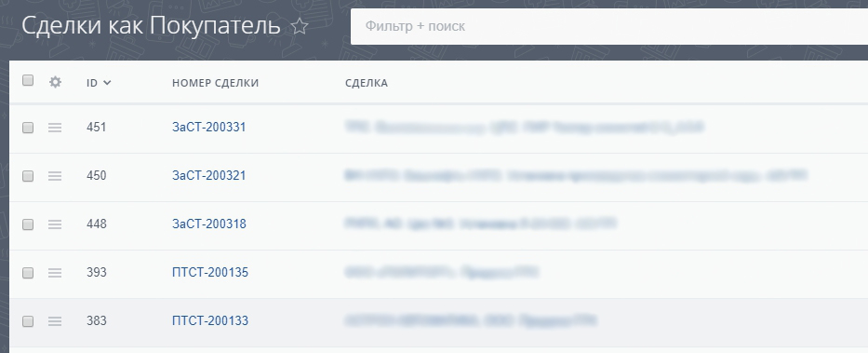Check the row with ID 448
The width and height of the screenshot is (868, 353).
click(x=28, y=224)
